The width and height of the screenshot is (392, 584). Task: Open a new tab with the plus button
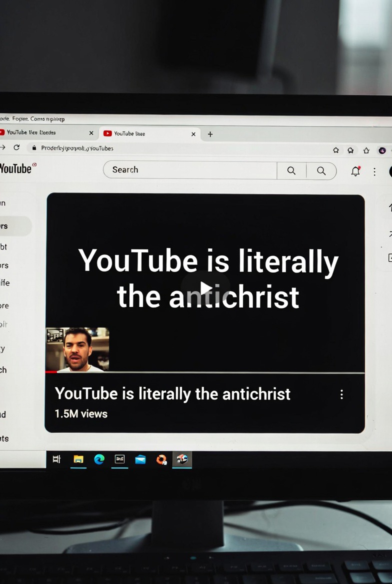(210, 134)
